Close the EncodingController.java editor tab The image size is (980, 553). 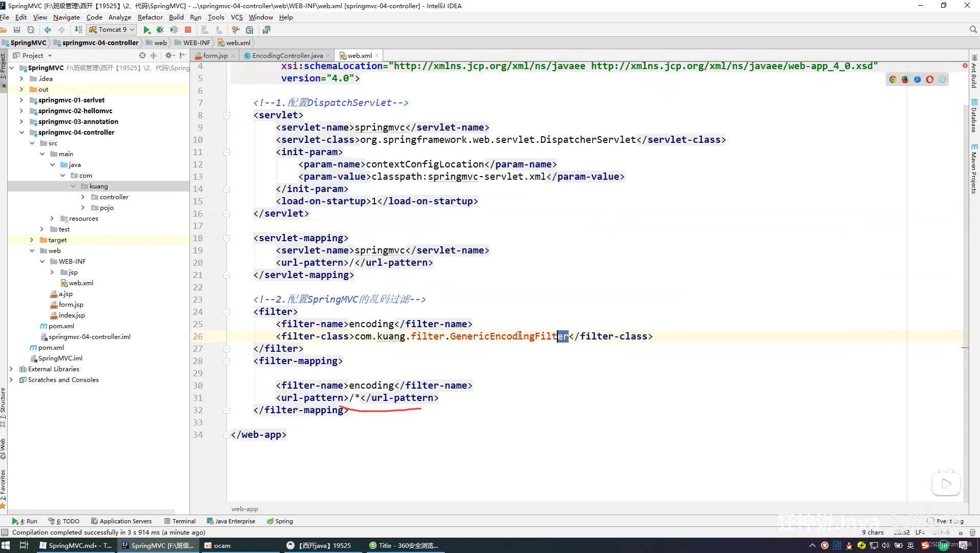328,56
